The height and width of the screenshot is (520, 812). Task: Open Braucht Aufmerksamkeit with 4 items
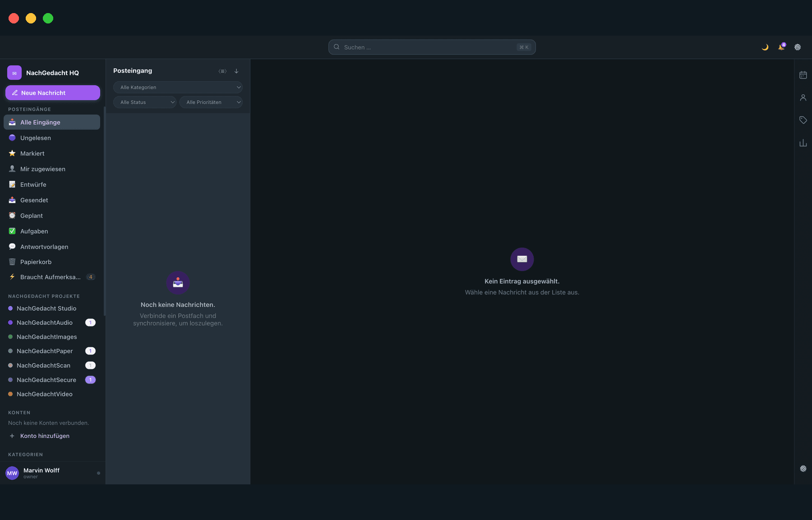[x=52, y=277]
